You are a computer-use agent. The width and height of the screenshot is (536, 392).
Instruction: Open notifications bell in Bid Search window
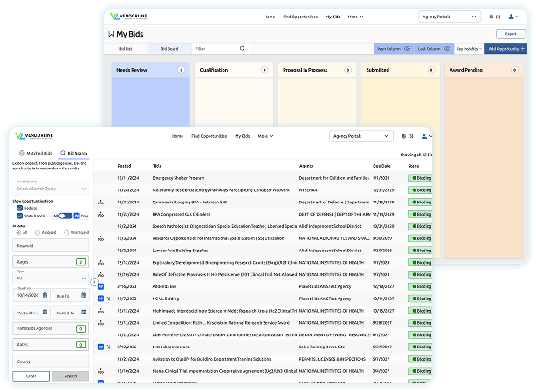click(403, 136)
